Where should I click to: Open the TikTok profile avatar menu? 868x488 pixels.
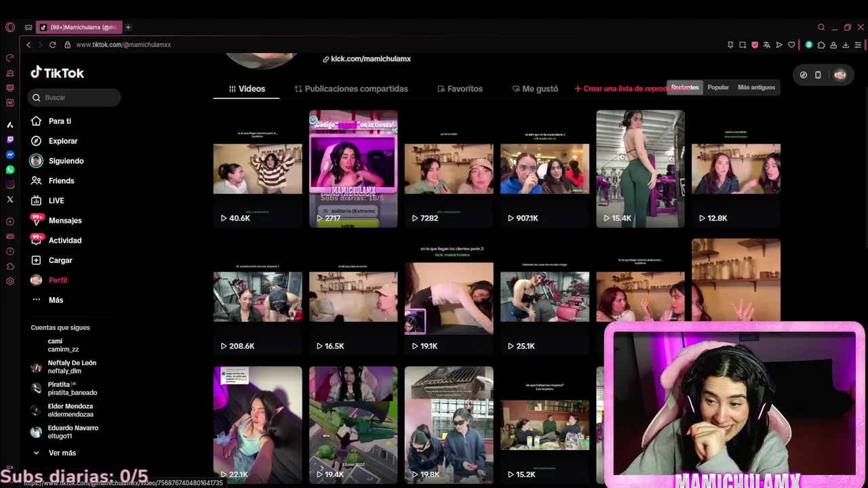840,75
